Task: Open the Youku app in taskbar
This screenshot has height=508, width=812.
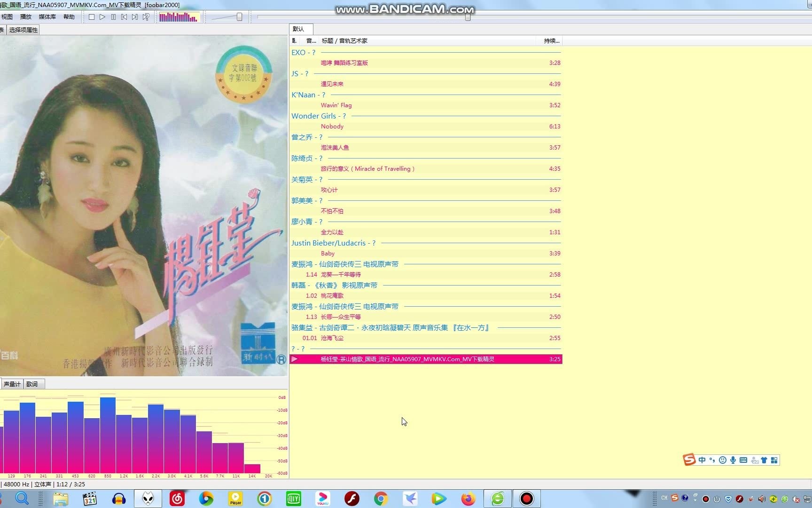Action: tap(323, 499)
